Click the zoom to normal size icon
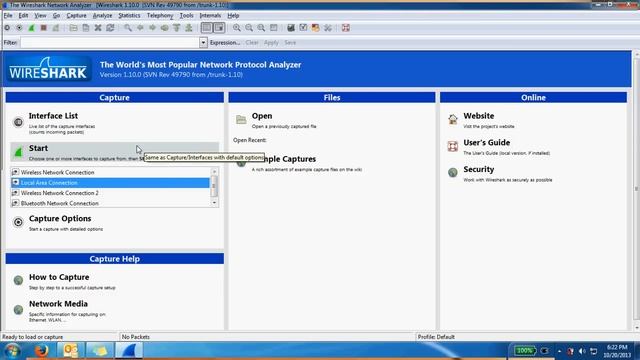Screen dimensions: 640x360 (261, 28)
